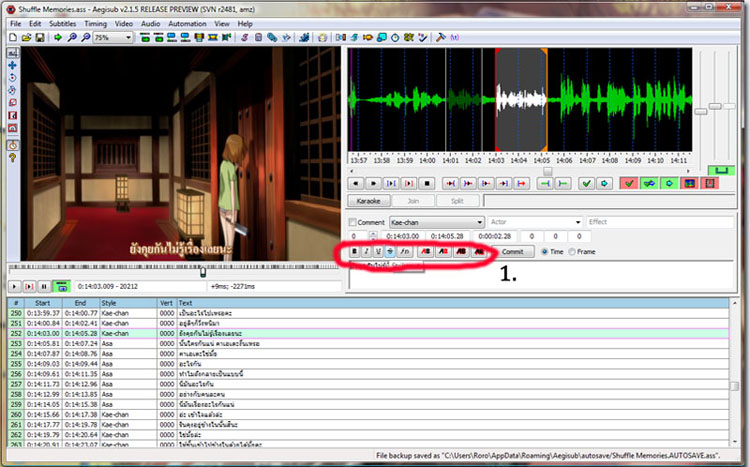Save subtitles with floppy disk icon

pos(40,37)
